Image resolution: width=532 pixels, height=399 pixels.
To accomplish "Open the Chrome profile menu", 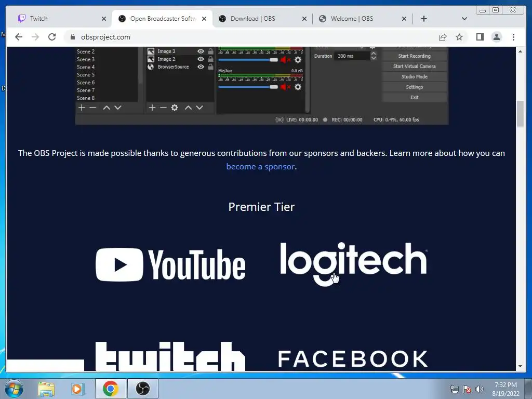I will click(x=496, y=37).
